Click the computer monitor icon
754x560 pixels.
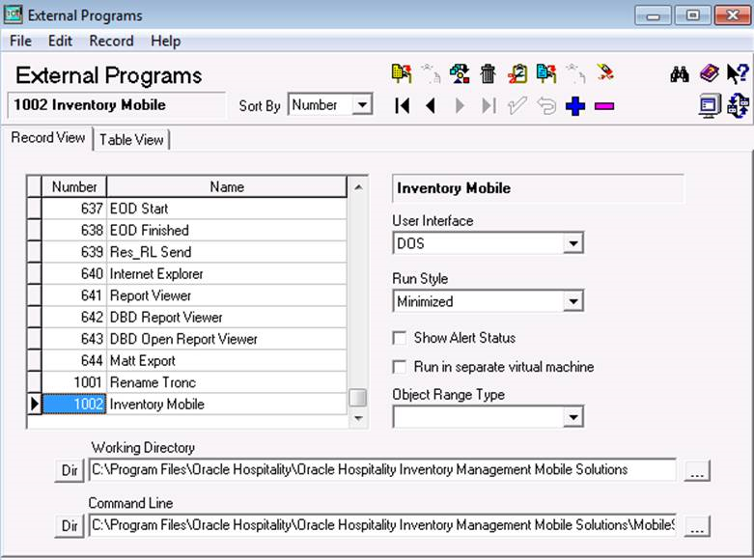tap(710, 106)
